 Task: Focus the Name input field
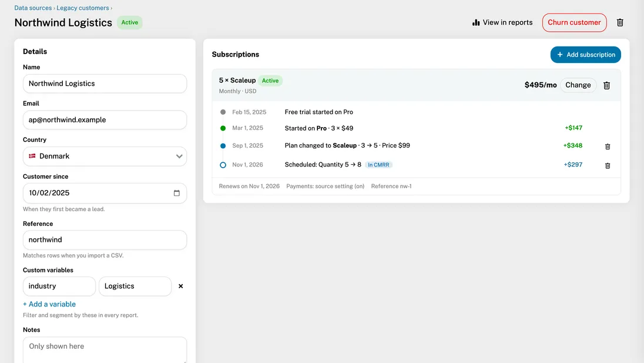(105, 84)
